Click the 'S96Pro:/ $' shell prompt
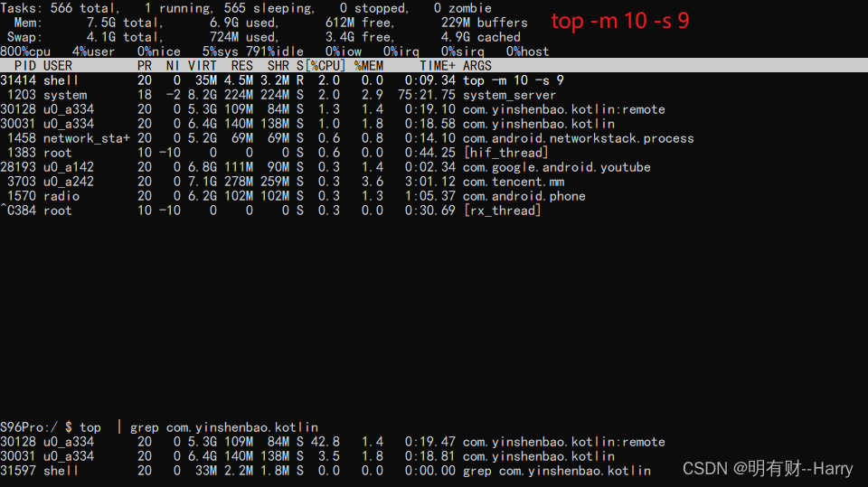This screenshot has height=487, width=868. click(x=36, y=427)
